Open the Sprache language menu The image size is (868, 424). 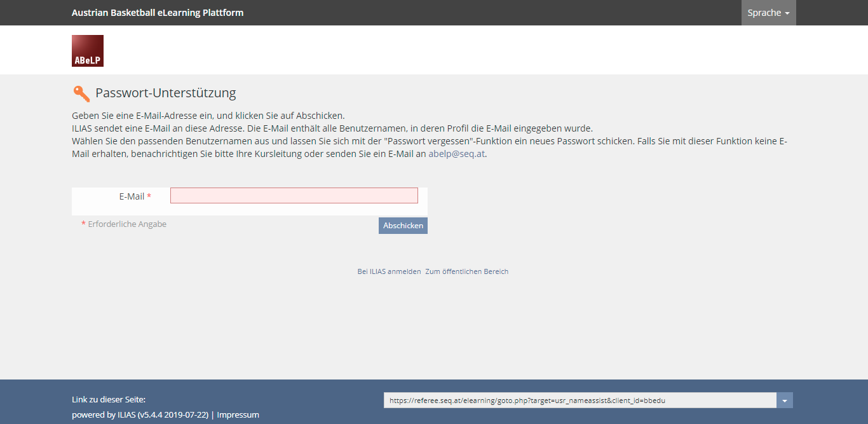pyautogui.click(x=768, y=13)
